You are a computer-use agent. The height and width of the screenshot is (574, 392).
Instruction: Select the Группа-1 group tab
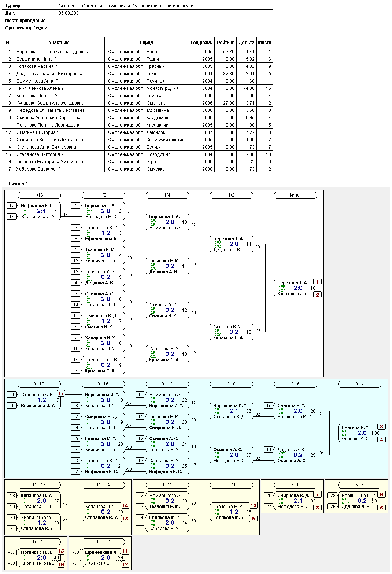[18, 184]
